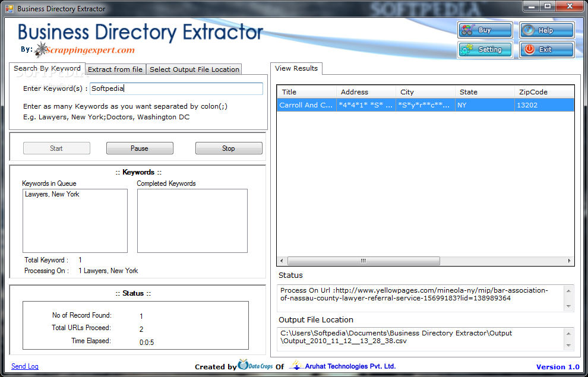Click results scrollbar right arrow

click(569, 261)
